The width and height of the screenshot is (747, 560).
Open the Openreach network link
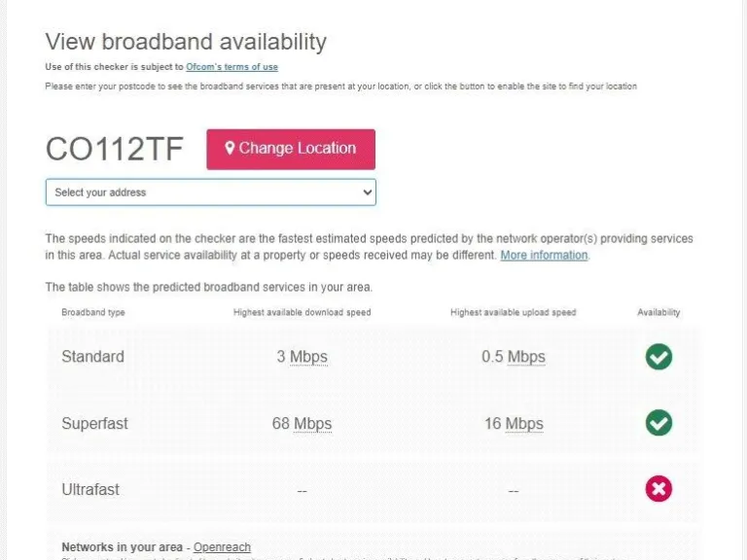222,547
